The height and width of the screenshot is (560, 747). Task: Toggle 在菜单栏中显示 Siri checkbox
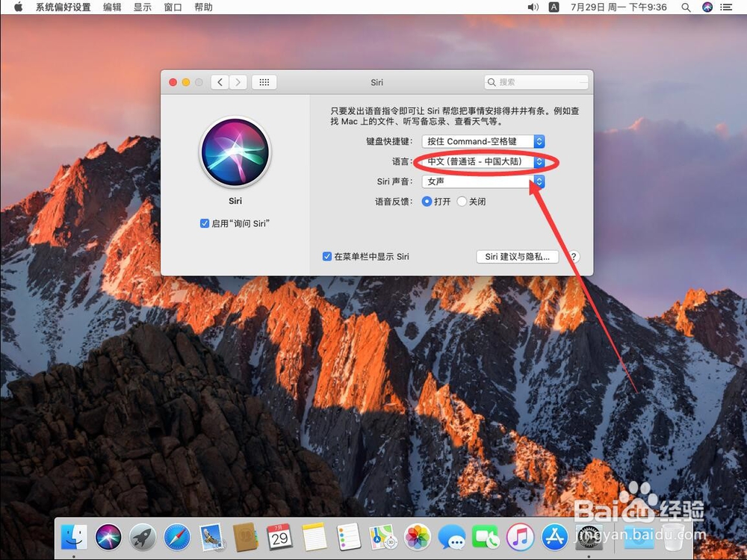(327, 256)
